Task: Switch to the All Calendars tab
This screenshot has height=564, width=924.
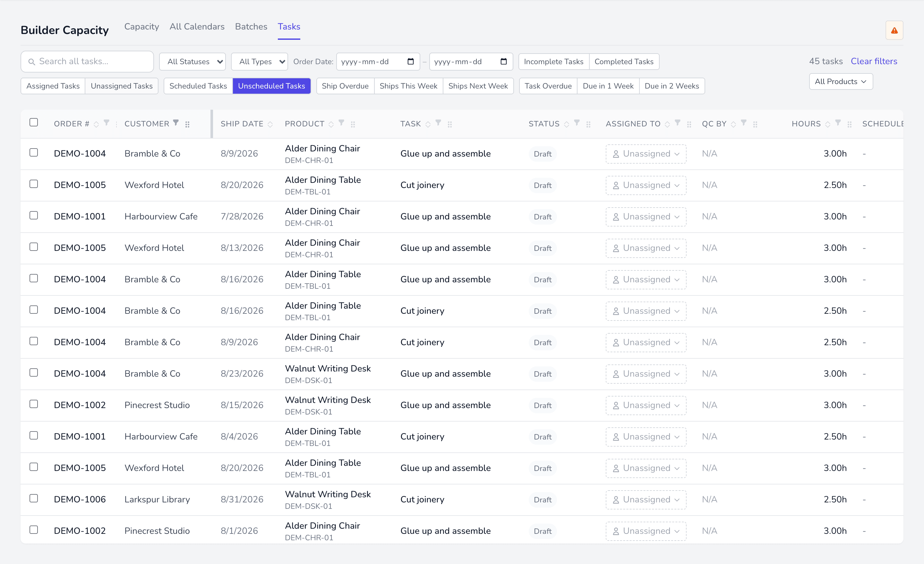Action: pyautogui.click(x=197, y=27)
